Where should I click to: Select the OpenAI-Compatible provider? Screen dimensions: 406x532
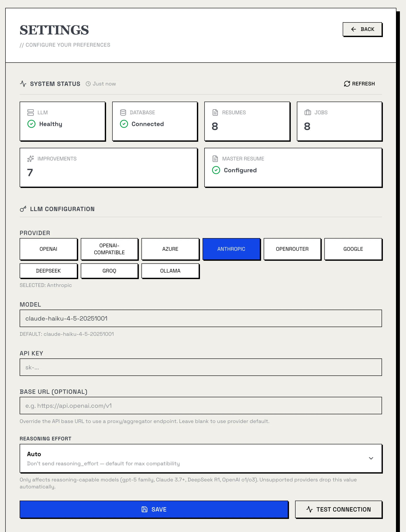109,249
